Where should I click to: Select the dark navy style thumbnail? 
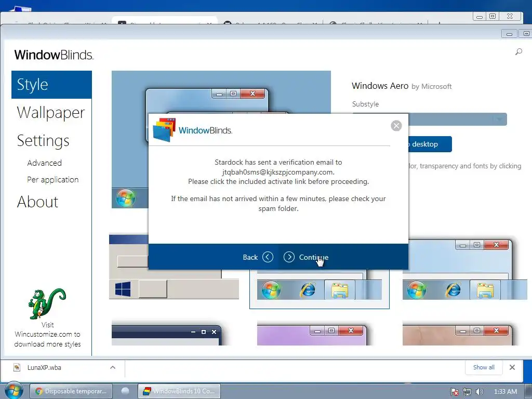pos(167,335)
